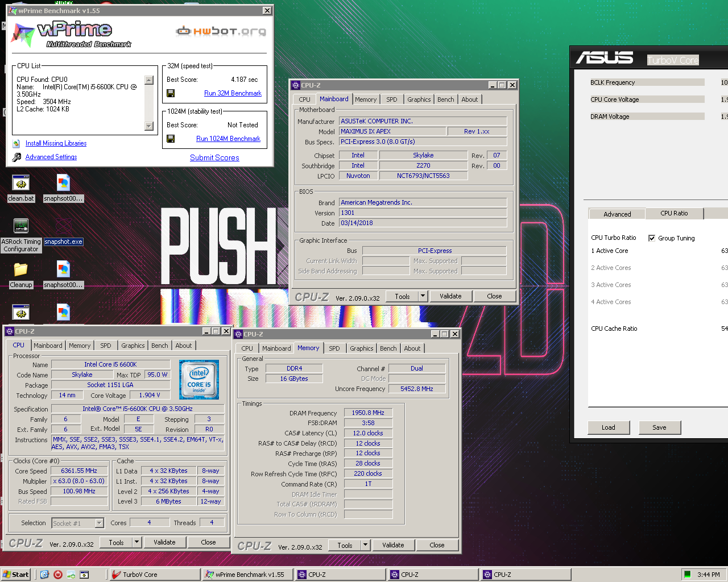Open the About tab in the CPU-Z Memory window
The height and width of the screenshot is (582, 728).
(x=412, y=348)
